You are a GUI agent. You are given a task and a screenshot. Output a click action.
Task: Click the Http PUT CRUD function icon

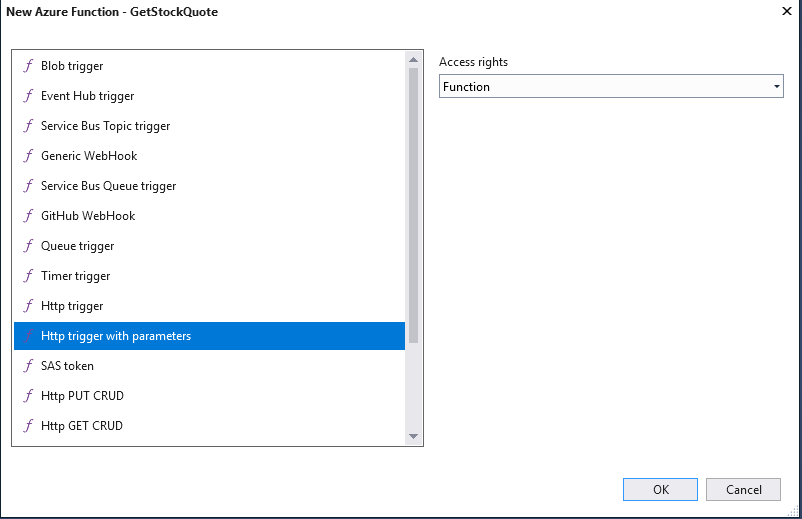click(x=29, y=396)
